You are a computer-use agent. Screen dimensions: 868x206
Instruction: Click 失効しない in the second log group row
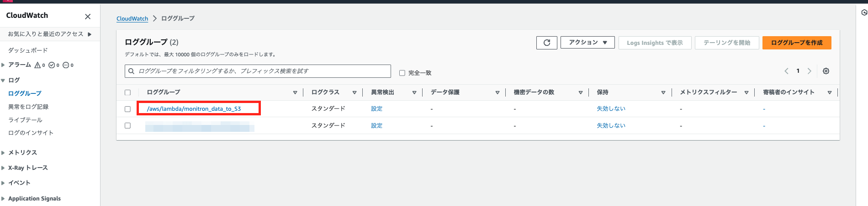(611, 125)
